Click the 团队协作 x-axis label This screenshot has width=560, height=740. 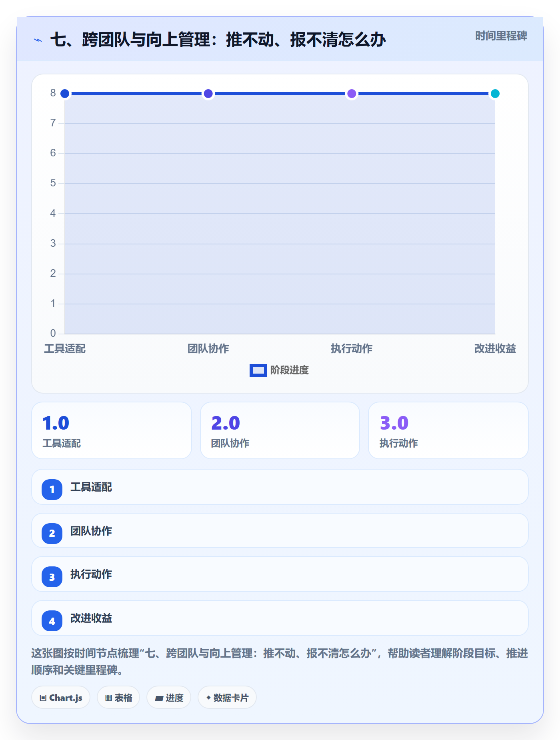208,349
